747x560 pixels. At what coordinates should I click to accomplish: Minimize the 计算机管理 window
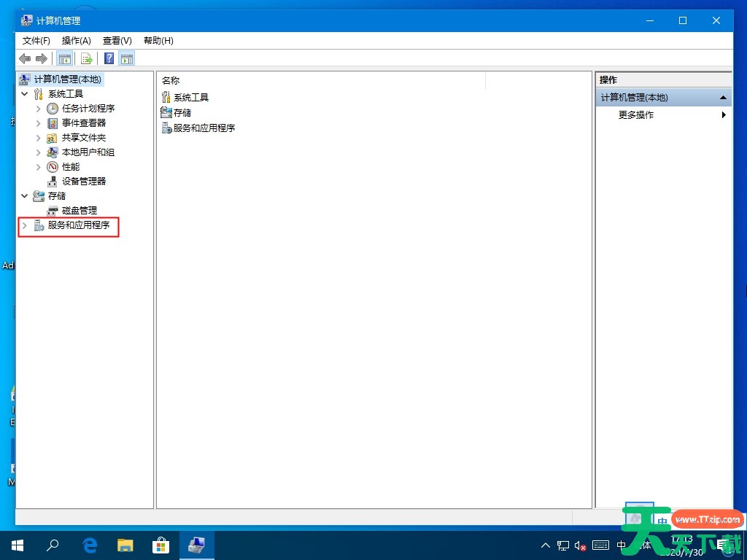tap(650, 20)
